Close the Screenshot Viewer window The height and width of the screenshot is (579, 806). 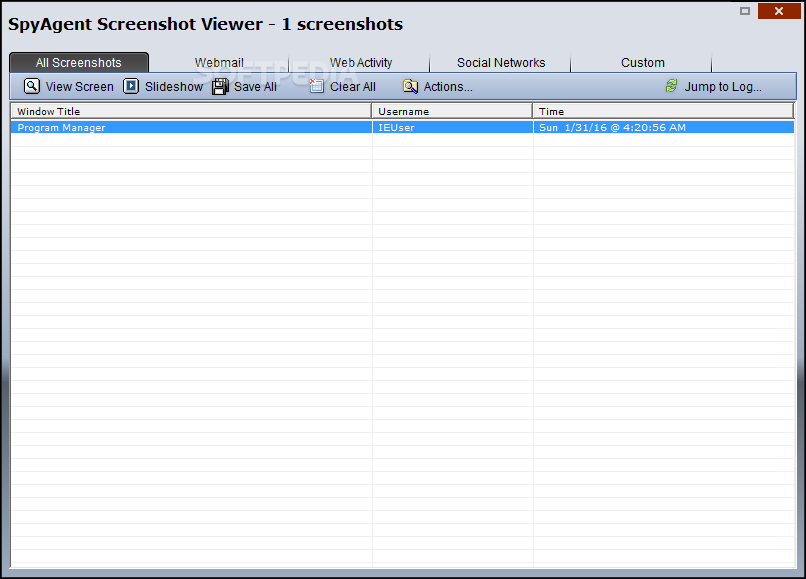[779, 11]
